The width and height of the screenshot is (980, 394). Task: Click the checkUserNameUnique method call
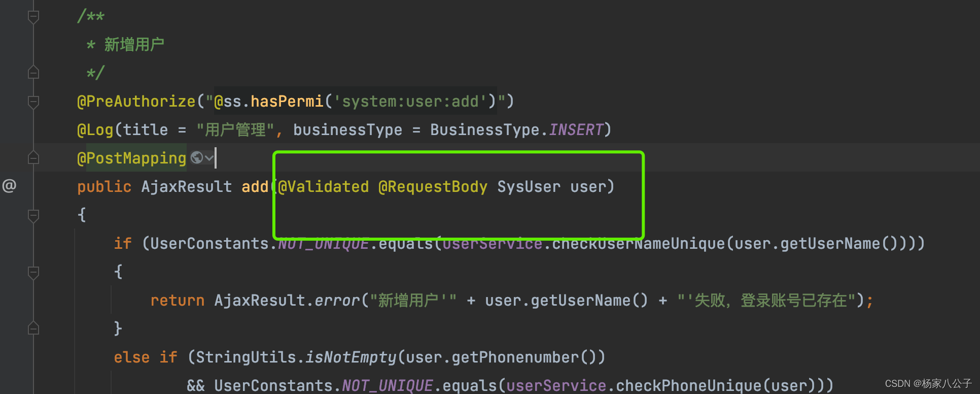point(639,244)
